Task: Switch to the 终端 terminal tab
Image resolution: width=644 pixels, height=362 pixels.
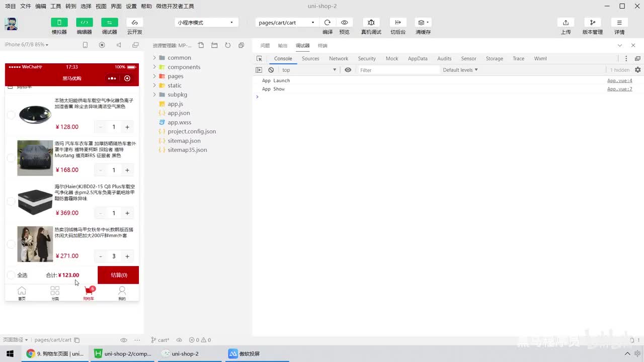Action: click(x=323, y=46)
